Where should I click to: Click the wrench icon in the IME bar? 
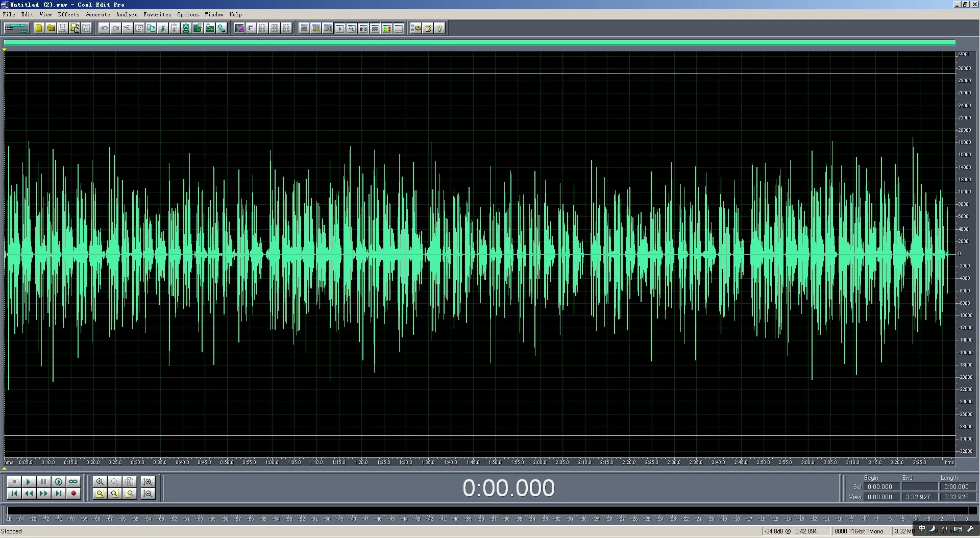pyautogui.click(x=970, y=528)
